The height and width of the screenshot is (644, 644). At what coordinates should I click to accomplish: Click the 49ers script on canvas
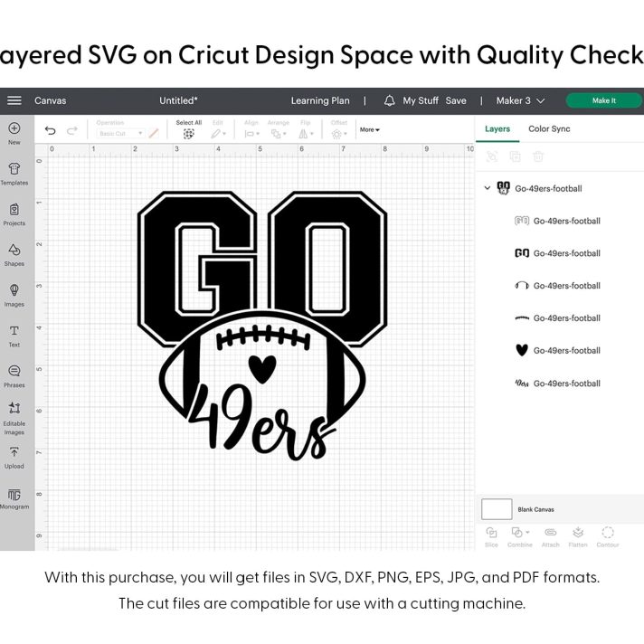click(260, 424)
